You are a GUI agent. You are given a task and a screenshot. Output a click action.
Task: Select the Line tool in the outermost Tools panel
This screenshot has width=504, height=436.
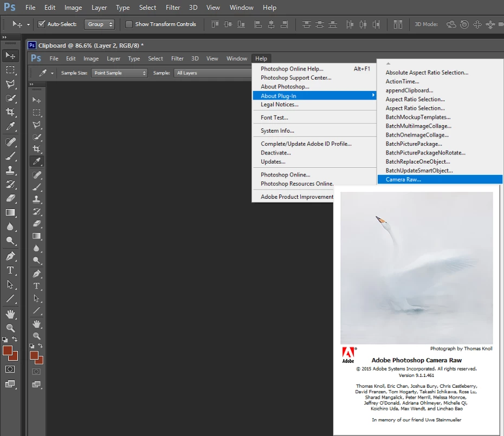point(10,298)
